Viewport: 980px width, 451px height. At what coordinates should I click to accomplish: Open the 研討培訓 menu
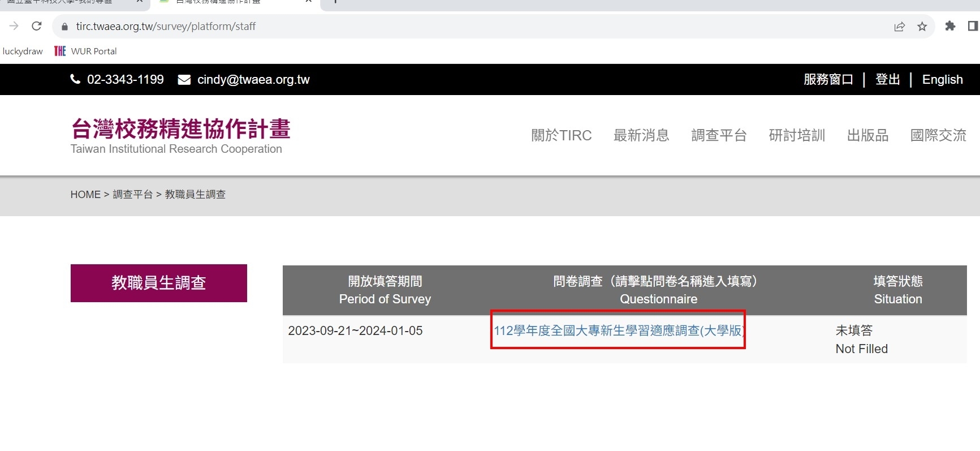pyautogui.click(x=797, y=135)
